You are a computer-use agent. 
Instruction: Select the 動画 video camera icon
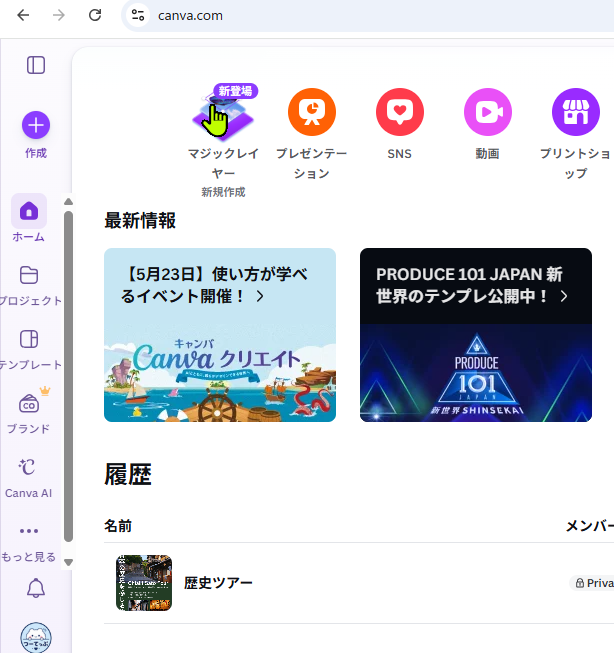pos(487,112)
